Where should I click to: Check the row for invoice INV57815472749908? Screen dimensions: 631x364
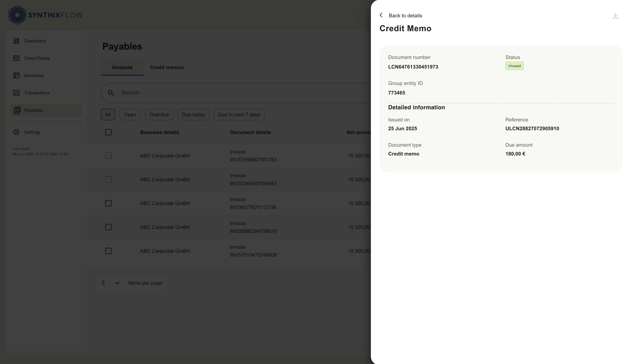[x=108, y=251]
